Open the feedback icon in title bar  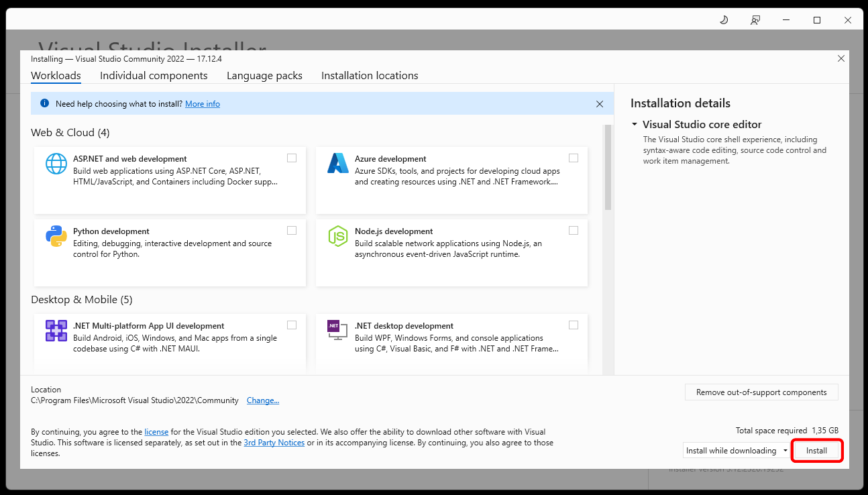755,20
